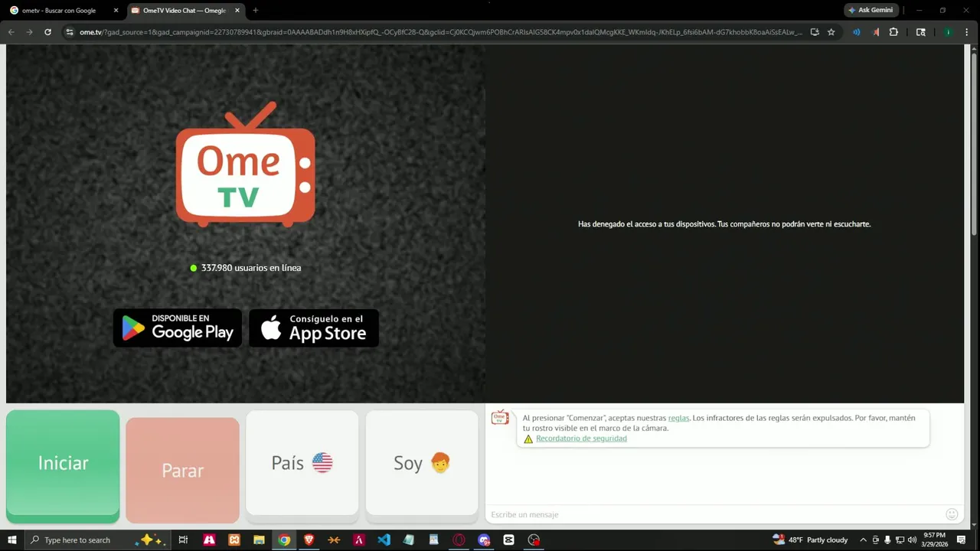Open File Explorer from the taskbar
This screenshot has width=980, height=551.
259,540
